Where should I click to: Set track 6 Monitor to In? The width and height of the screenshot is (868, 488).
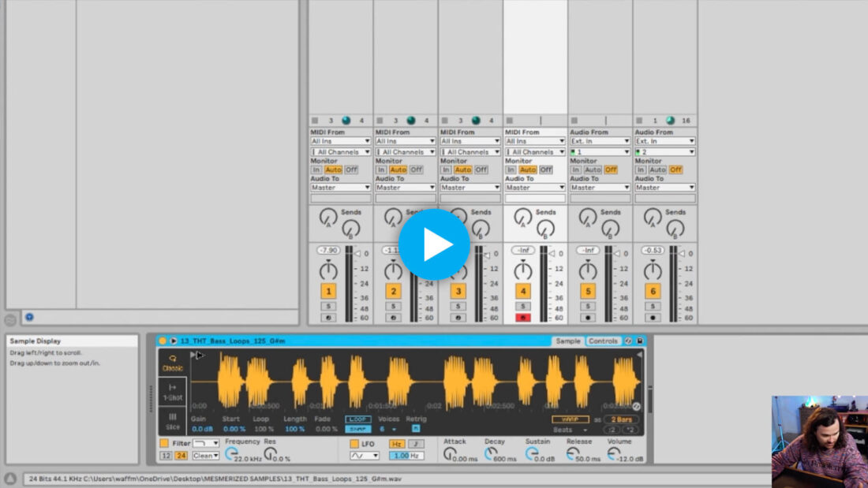pos(641,169)
